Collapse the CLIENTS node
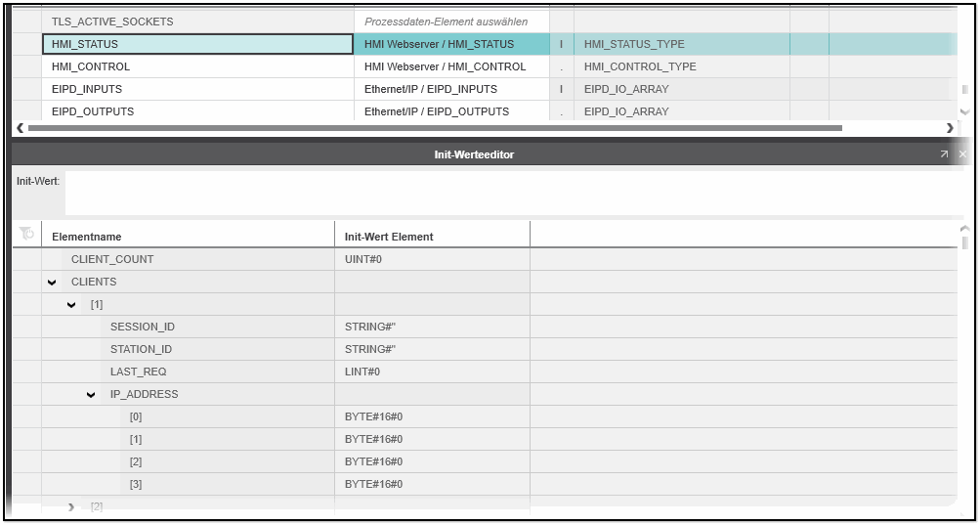This screenshot has height=525, width=980. point(52,282)
